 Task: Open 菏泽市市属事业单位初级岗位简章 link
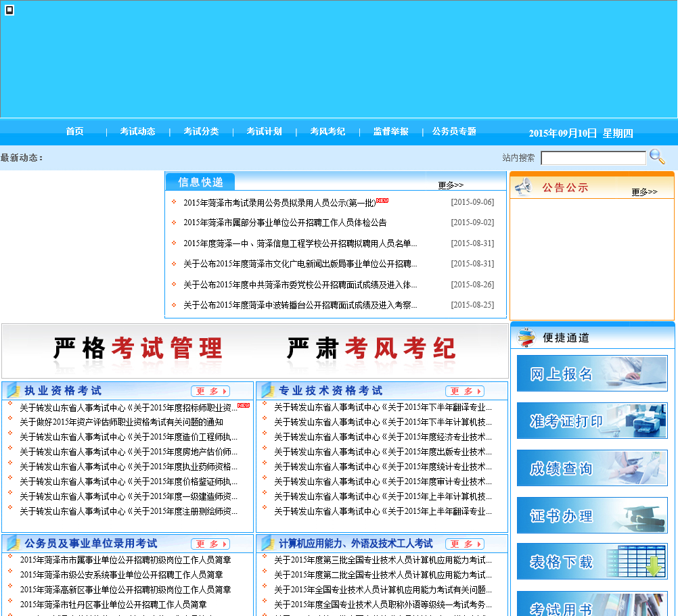pos(125,560)
